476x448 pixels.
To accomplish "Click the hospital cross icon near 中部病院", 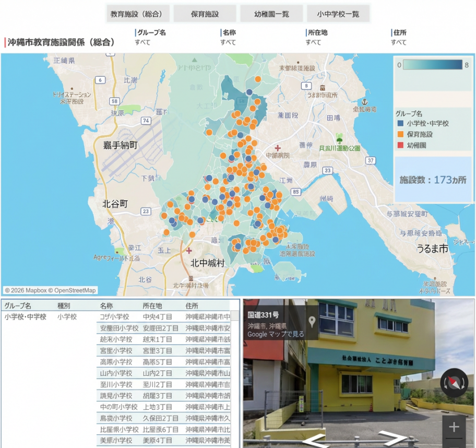I will point(278,148).
